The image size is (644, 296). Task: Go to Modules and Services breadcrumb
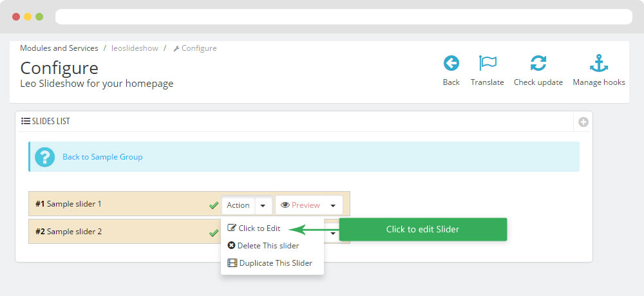[x=59, y=48]
